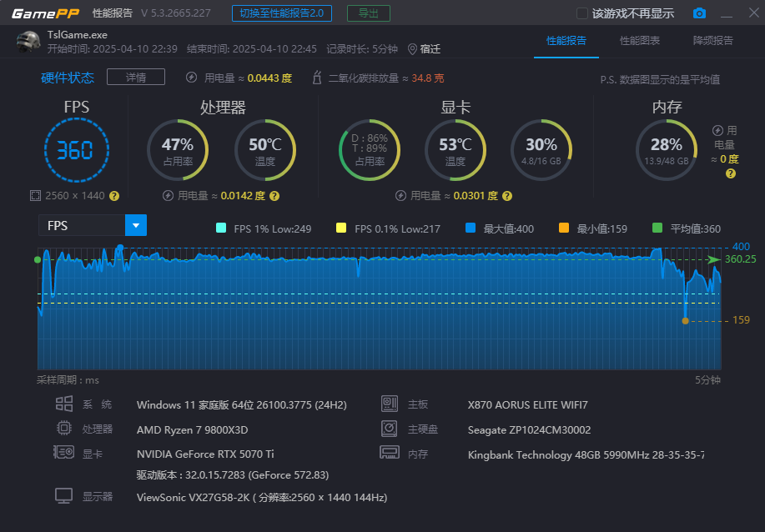Click the GPU memory 30% gauge
Screen dimensions: 765x532
pyautogui.click(x=541, y=150)
